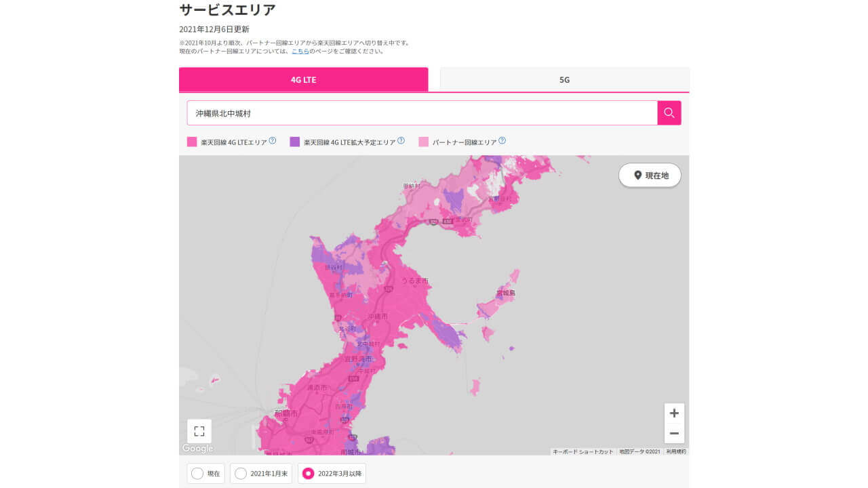The image size is (868, 488).
Task: Open help tooltip for 楽天回線 4G LTEエリア
Action: click(273, 140)
